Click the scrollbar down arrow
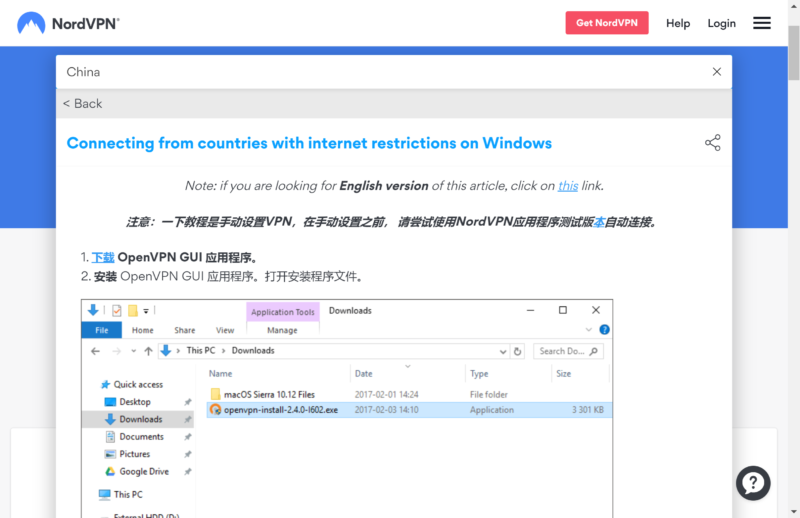 tap(793, 511)
